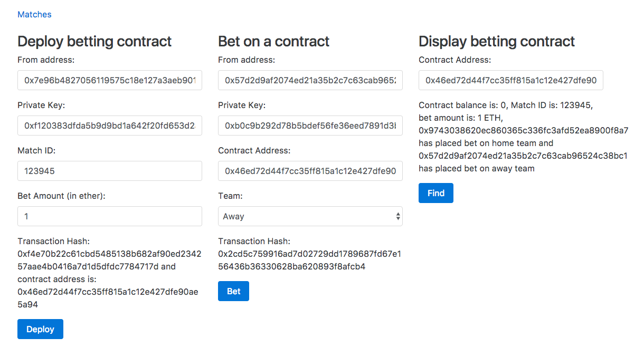Click the Contract Address field under Display betting contract

[x=511, y=80]
